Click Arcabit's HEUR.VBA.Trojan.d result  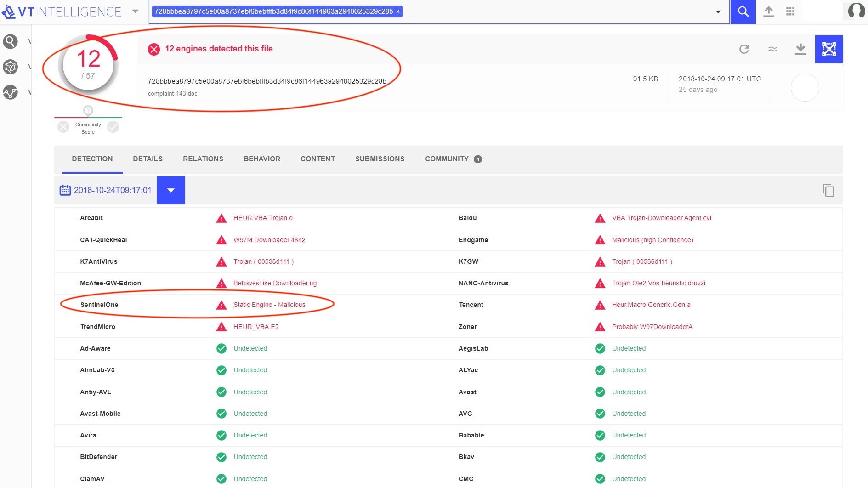coord(263,218)
